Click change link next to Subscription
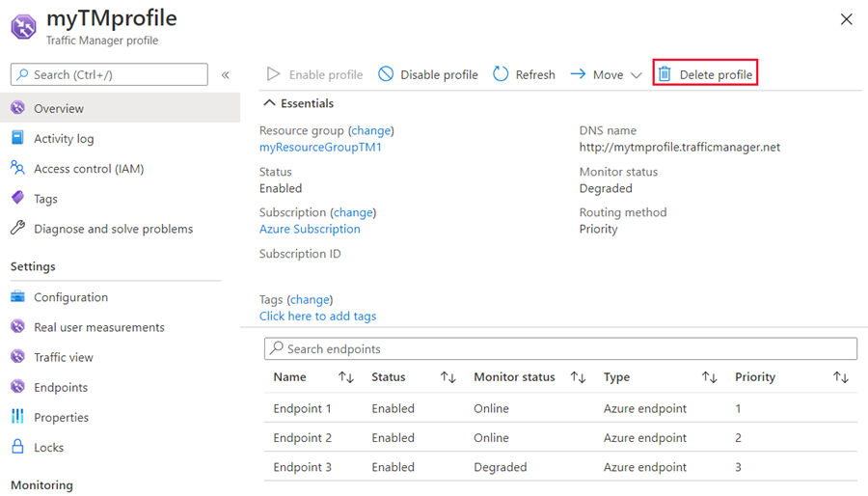Screen dimensions: 868x496 tap(353, 212)
